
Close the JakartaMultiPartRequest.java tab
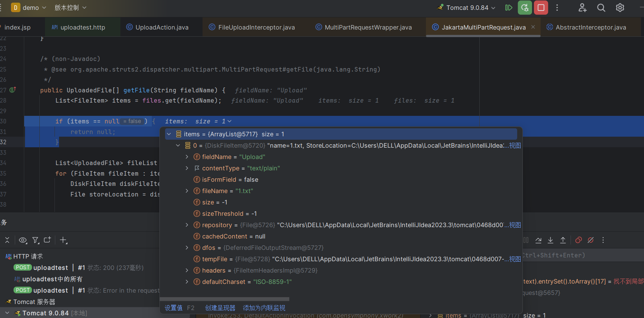point(533,27)
